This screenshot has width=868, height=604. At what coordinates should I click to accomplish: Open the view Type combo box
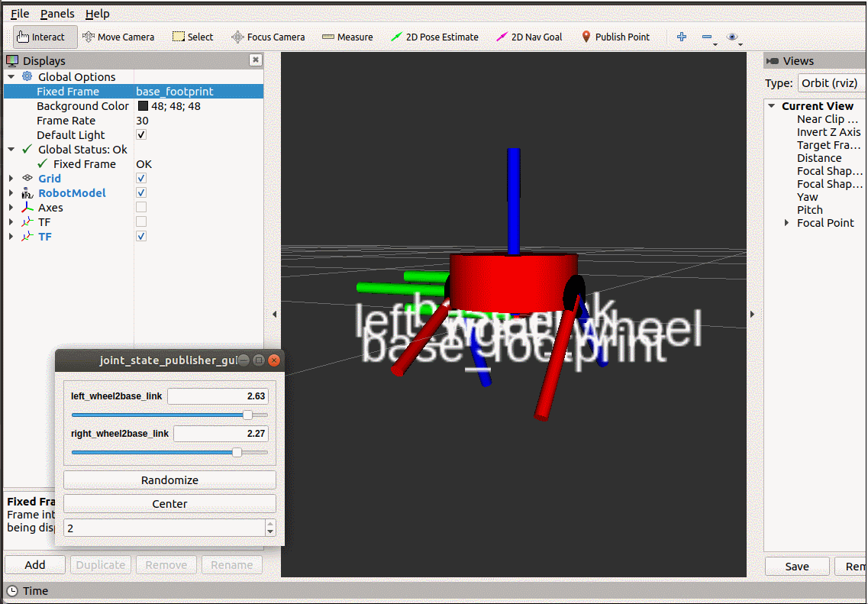[x=832, y=83]
